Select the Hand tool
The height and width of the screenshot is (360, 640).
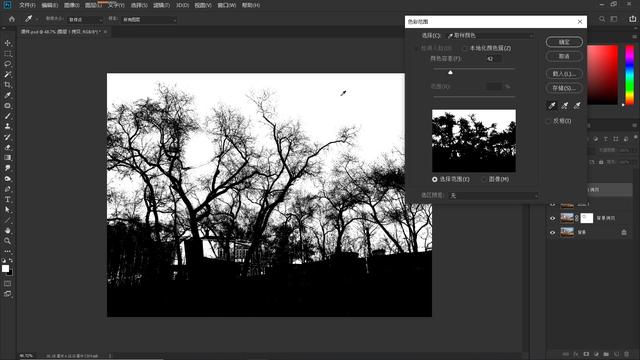pyautogui.click(x=7, y=231)
